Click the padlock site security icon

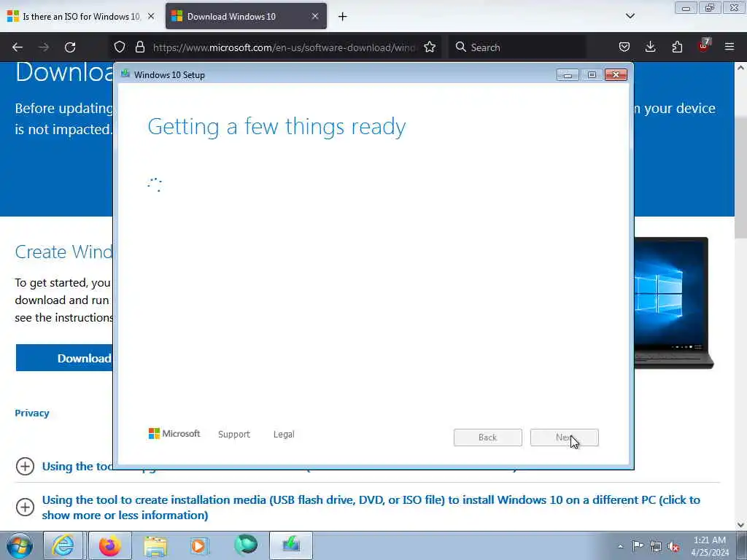[139, 47]
